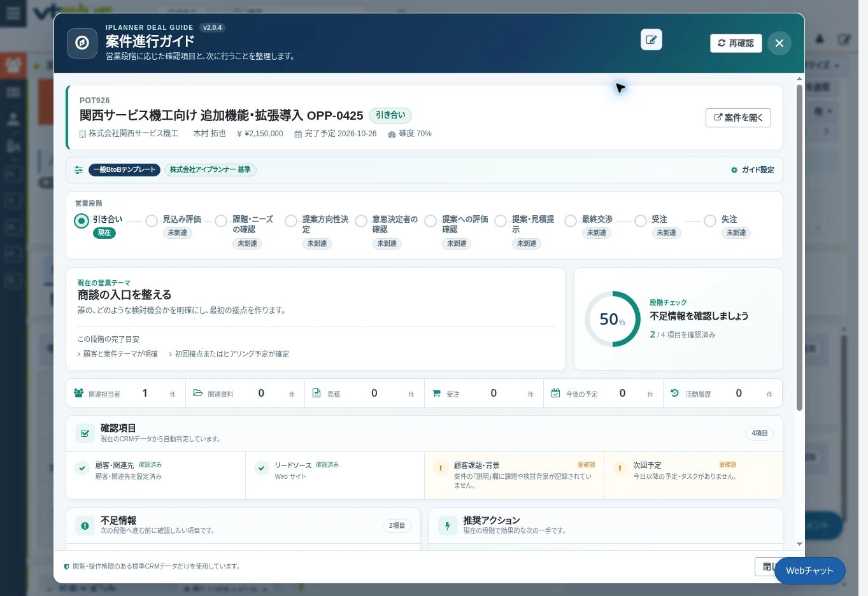868x596 pixels.
Task: Select the 受注 stage radio
Action: [x=641, y=221]
